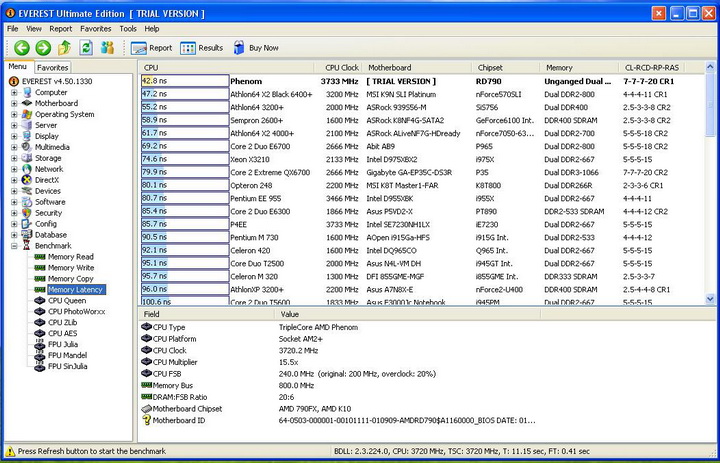Click the green up-level arrow icon
720x463 pixels.
[x=64, y=48]
